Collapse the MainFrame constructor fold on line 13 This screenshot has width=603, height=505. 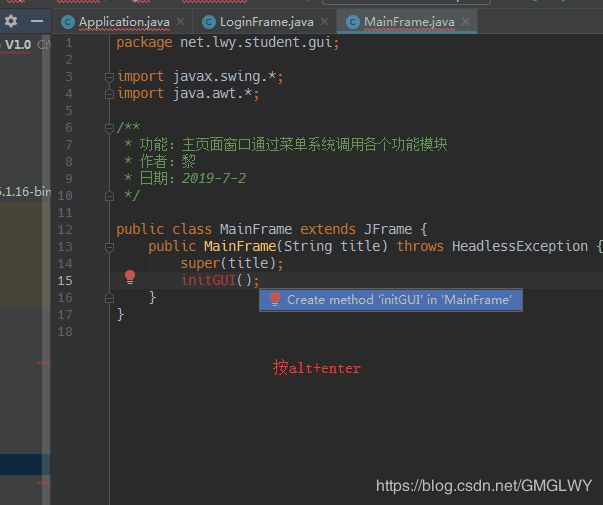(109, 247)
